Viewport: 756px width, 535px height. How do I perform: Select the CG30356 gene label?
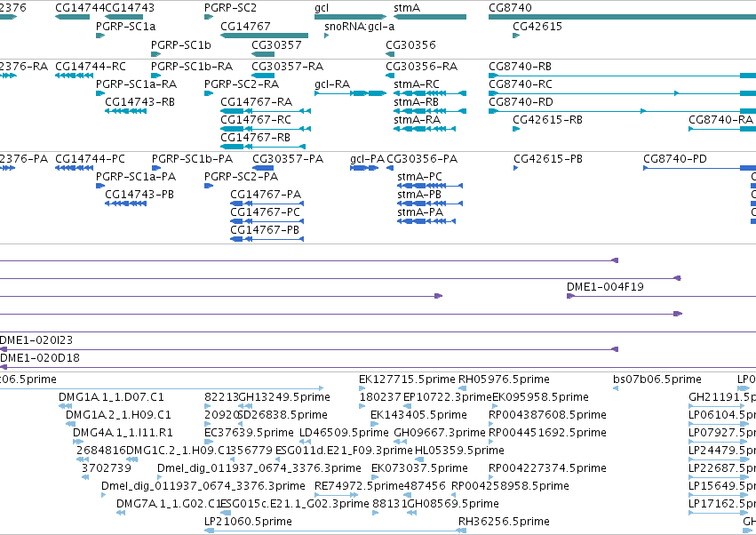click(x=410, y=44)
